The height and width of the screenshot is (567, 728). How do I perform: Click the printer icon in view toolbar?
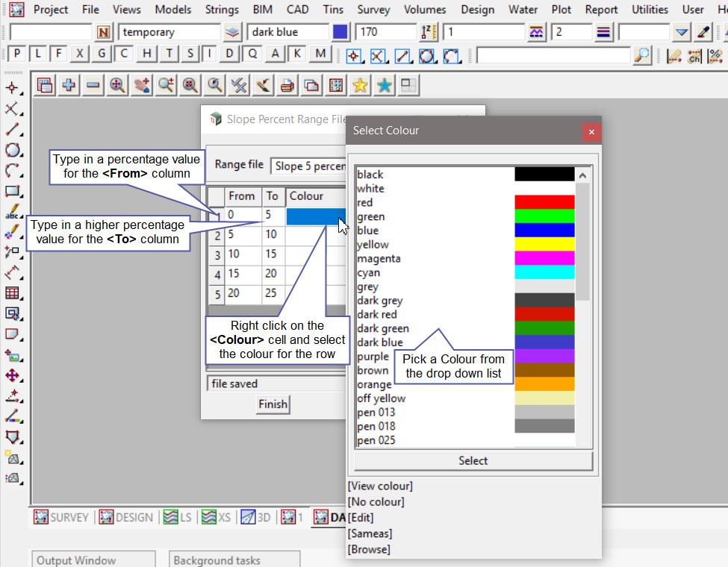(x=287, y=86)
